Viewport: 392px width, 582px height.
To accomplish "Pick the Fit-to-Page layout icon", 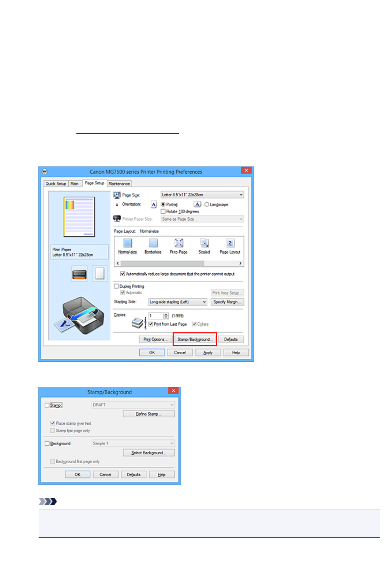I will point(179,243).
